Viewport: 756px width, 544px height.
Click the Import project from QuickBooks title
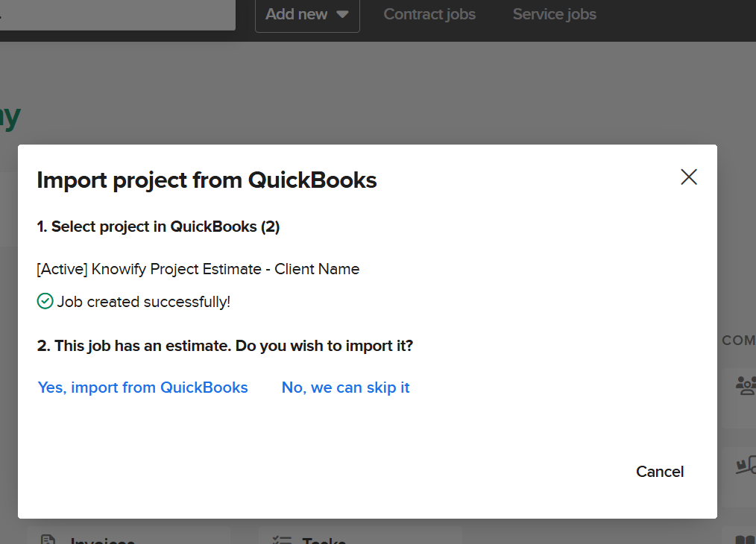point(207,180)
